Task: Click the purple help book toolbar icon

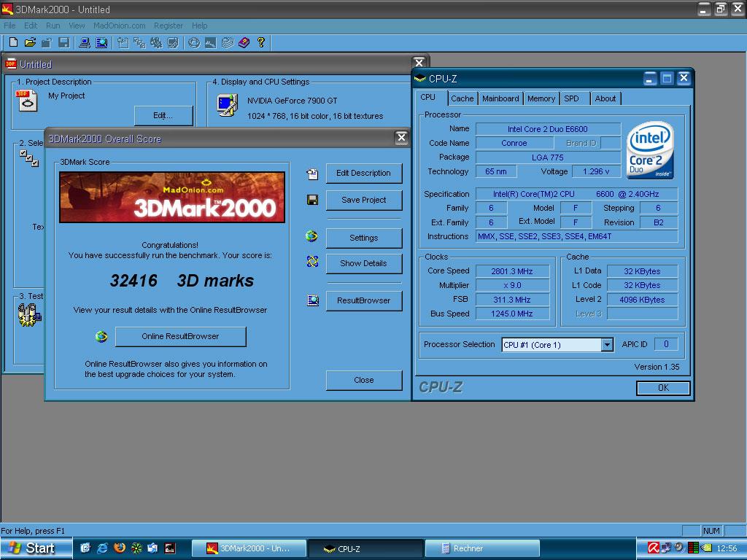Action: click(244, 42)
